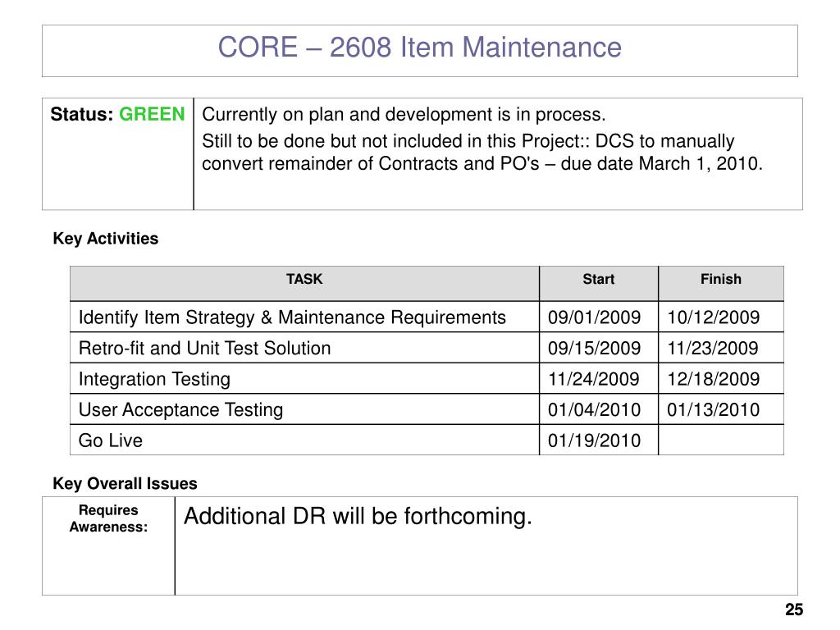Click the green 'GREEN' status word

click(152, 114)
